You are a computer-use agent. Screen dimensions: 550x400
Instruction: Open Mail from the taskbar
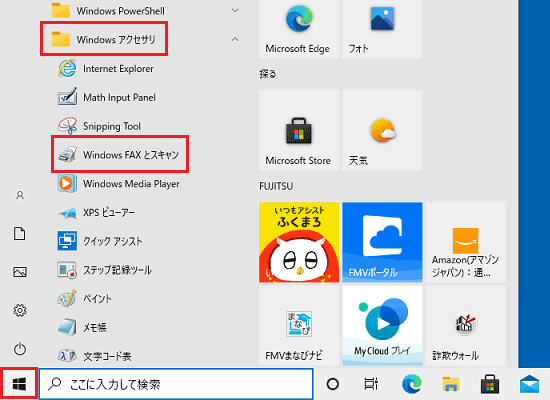pyautogui.click(x=529, y=384)
